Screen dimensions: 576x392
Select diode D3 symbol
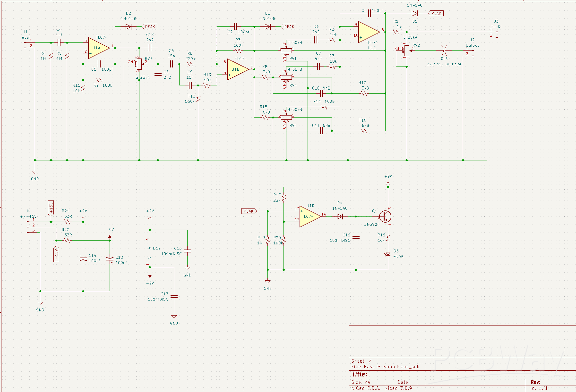click(267, 27)
